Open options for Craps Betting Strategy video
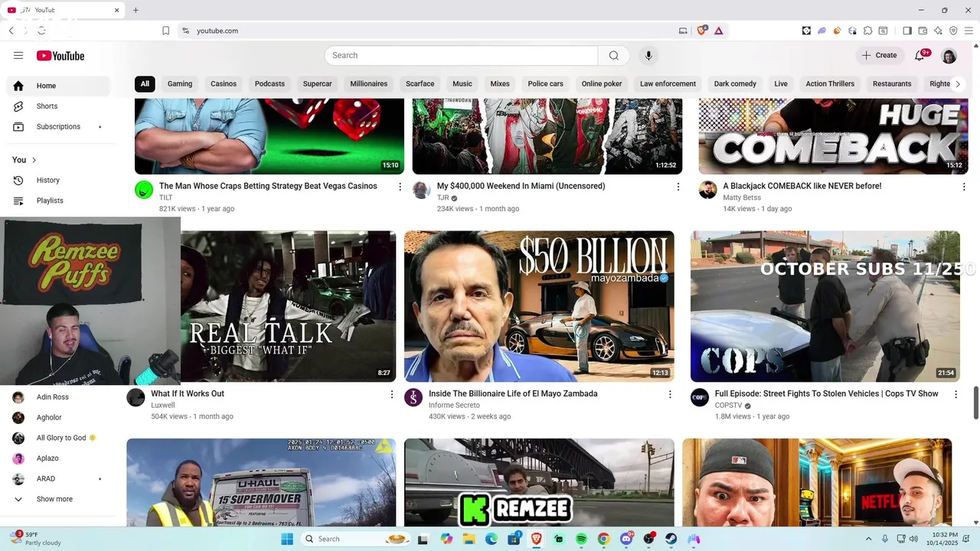The height and width of the screenshot is (551, 980). [x=400, y=186]
